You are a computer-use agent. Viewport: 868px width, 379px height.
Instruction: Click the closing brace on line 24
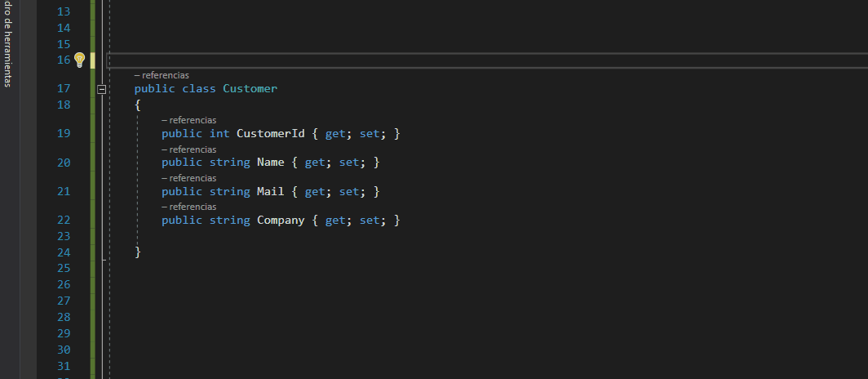[x=138, y=252]
